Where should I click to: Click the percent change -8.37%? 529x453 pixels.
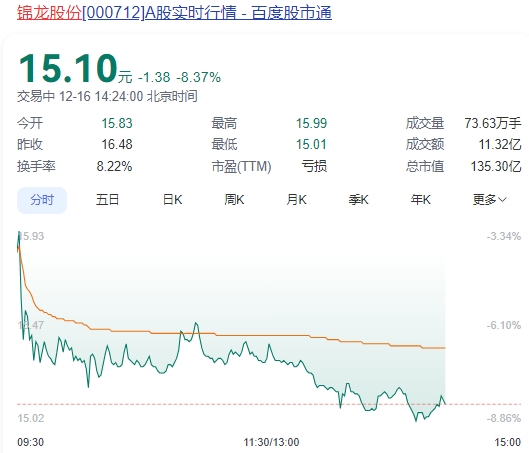pyautogui.click(x=198, y=77)
